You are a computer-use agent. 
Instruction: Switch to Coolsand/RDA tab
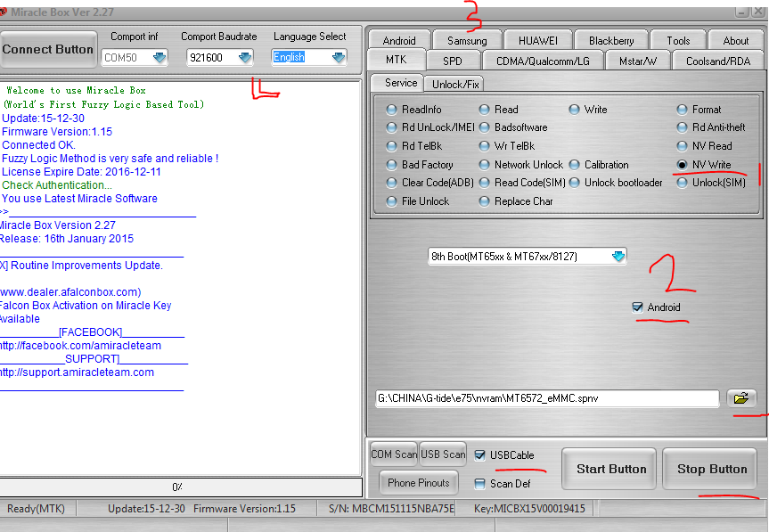coord(718,61)
